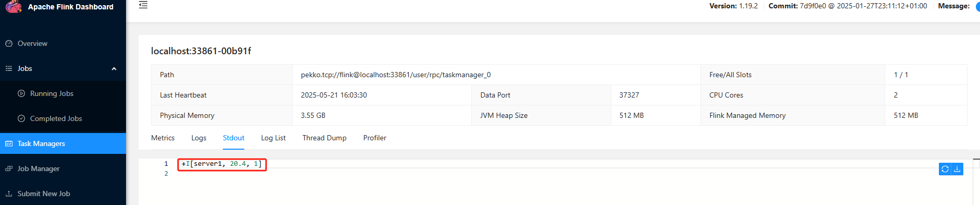Click the Flink Managed Memory label cell

pos(793,115)
